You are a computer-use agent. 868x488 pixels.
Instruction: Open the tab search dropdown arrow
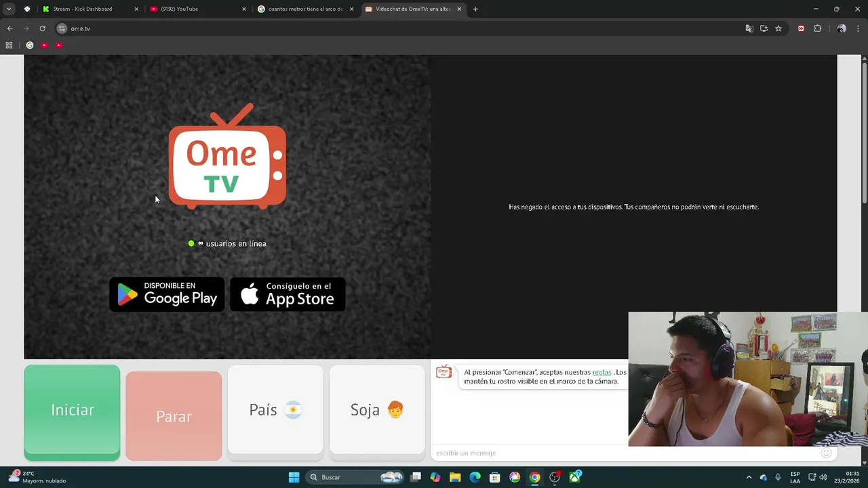tap(9, 9)
